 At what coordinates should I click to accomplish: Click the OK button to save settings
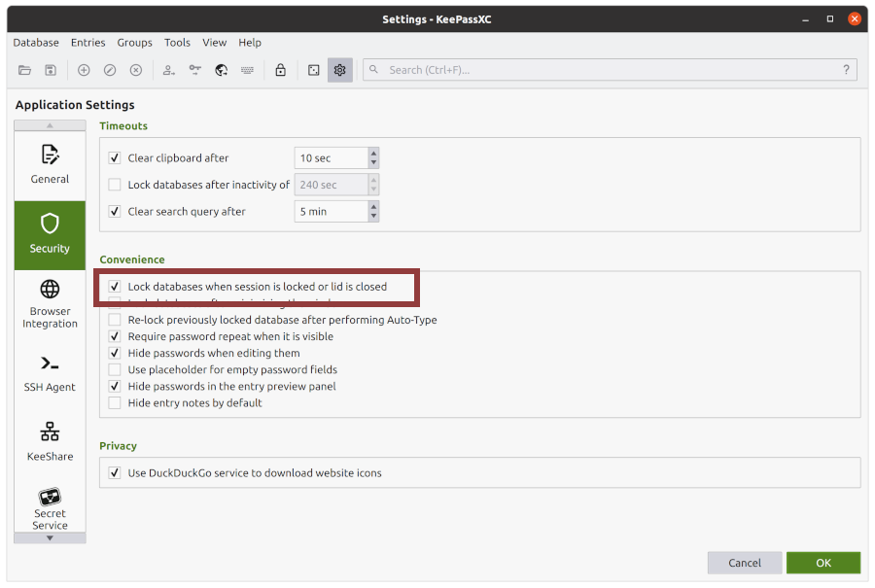point(823,562)
